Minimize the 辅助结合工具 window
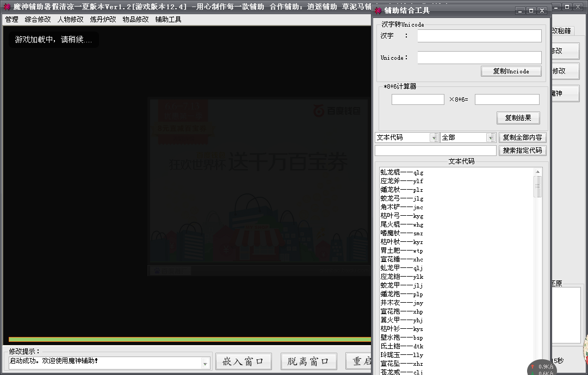 520,10
